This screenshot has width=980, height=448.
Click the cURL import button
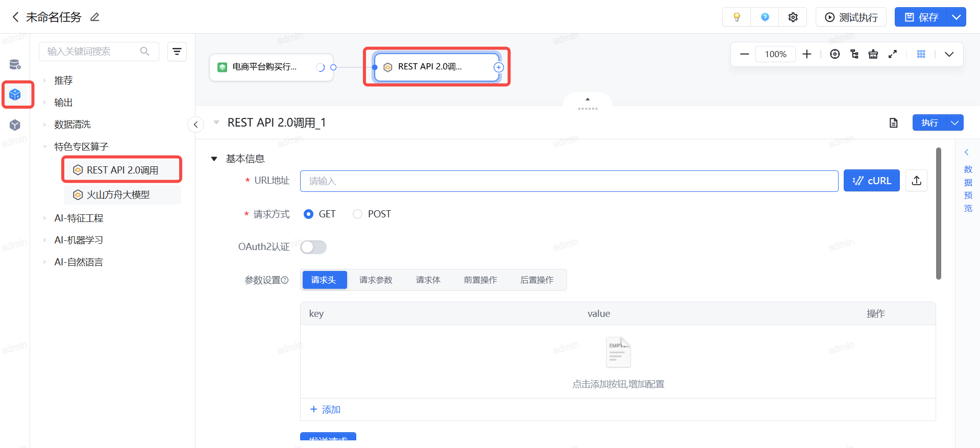871,181
